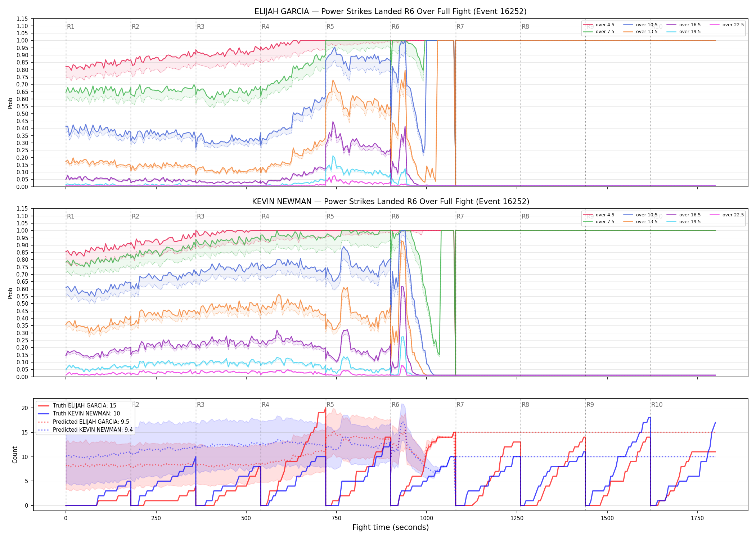Click the 'over 16.5' legend entry, Newman chart
756x540 pixels.
point(684,215)
